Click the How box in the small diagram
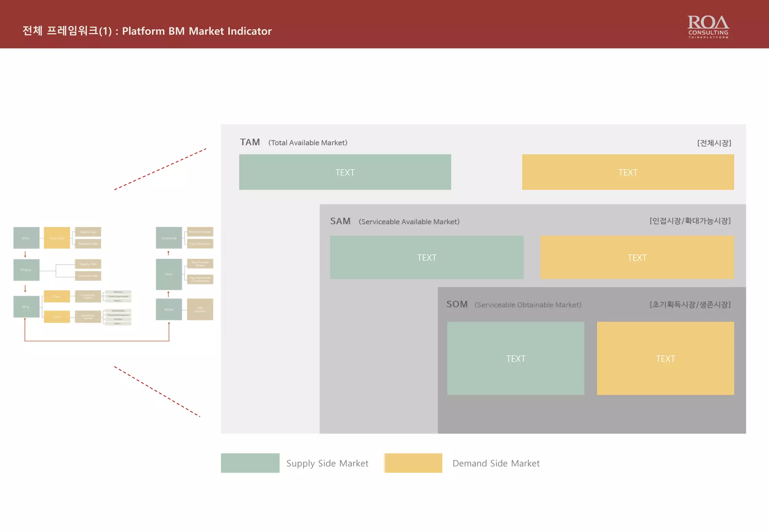This screenshot has height=532, width=769. [x=169, y=274]
